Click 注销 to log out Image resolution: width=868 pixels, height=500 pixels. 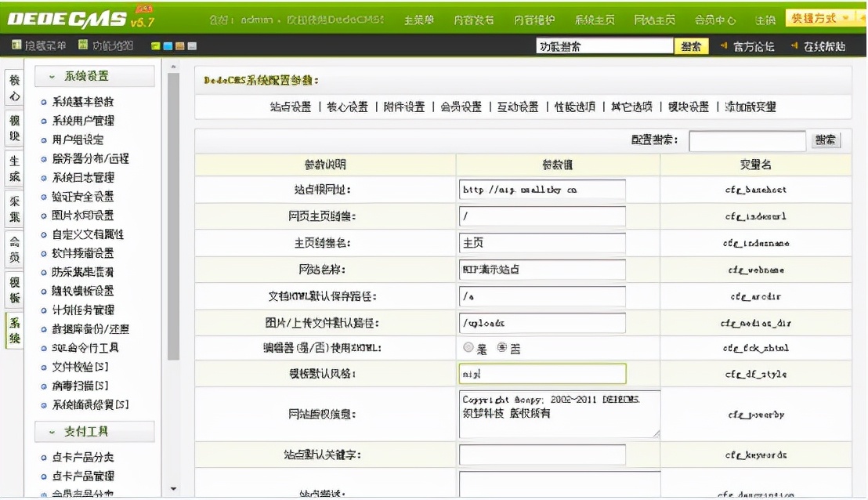coord(765,20)
